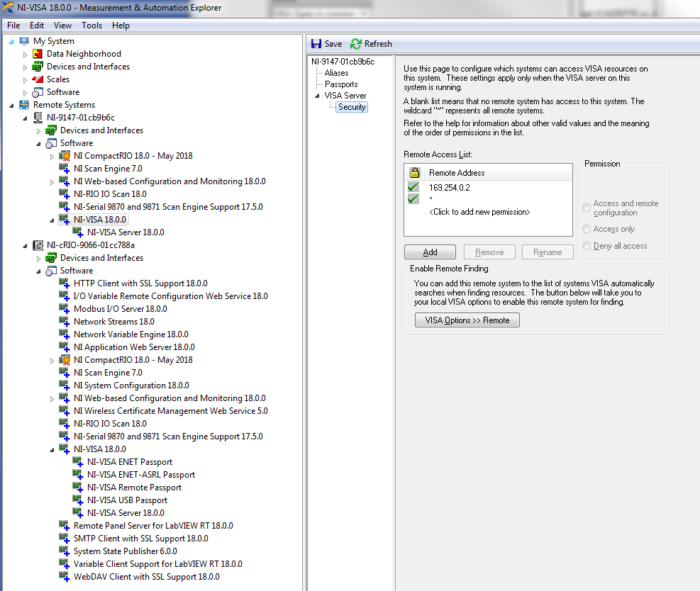Select SMTP Client with SSL Support 18.0.0
Image resolution: width=700 pixels, height=591 pixels.
pos(140,539)
